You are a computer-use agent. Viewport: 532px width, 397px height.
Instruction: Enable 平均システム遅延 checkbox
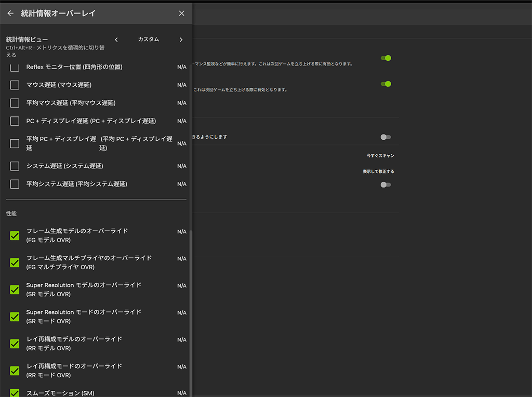pyautogui.click(x=15, y=184)
